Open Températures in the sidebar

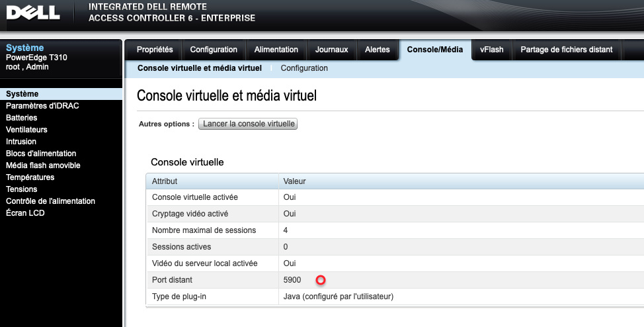(30, 177)
